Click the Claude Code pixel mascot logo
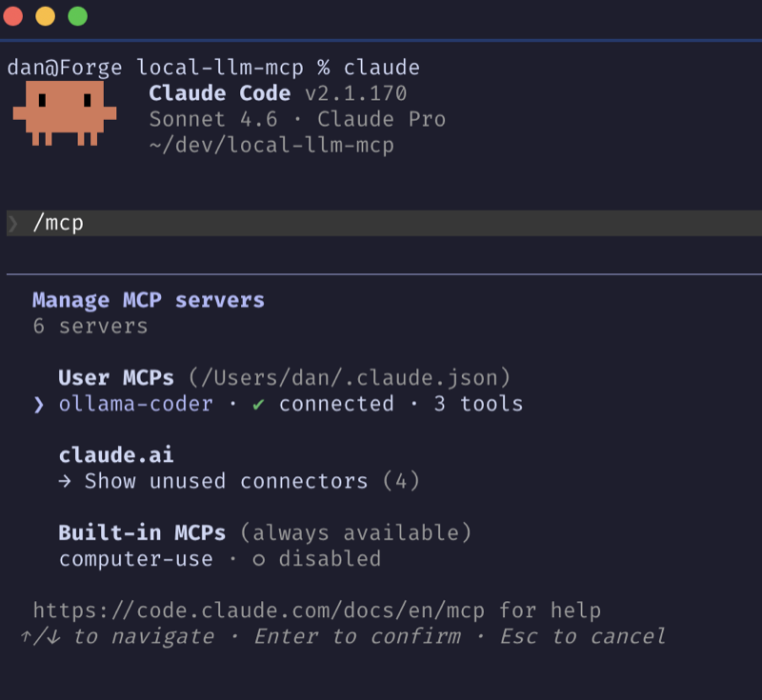The image size is (762, 700). click(65, 113)
